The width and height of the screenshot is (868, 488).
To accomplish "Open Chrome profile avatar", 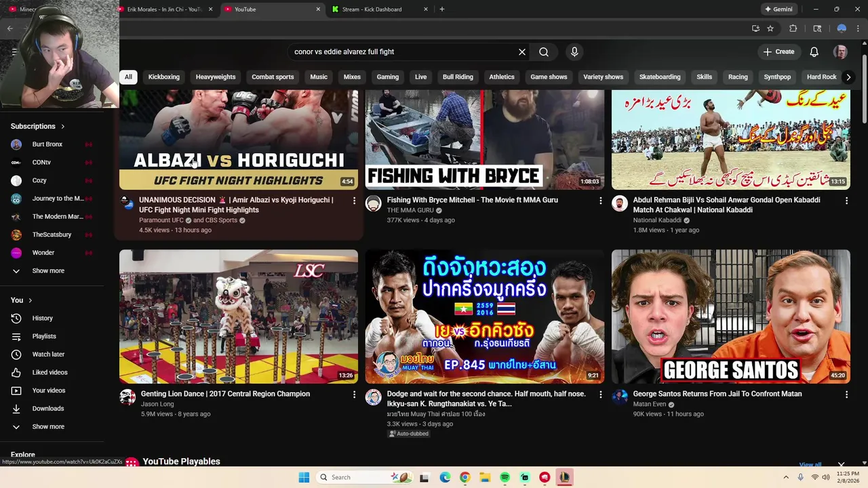I will coord(842,28).
